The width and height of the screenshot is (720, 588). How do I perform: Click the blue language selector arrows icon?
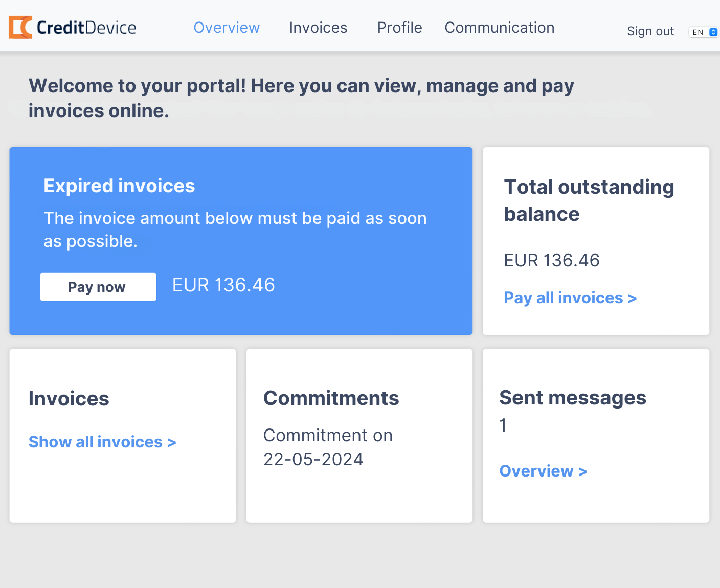pyautogui.click(x=713, y=32)
